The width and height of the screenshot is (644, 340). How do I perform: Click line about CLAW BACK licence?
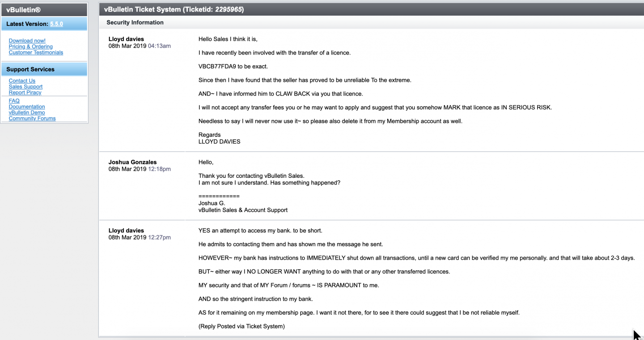281,94
